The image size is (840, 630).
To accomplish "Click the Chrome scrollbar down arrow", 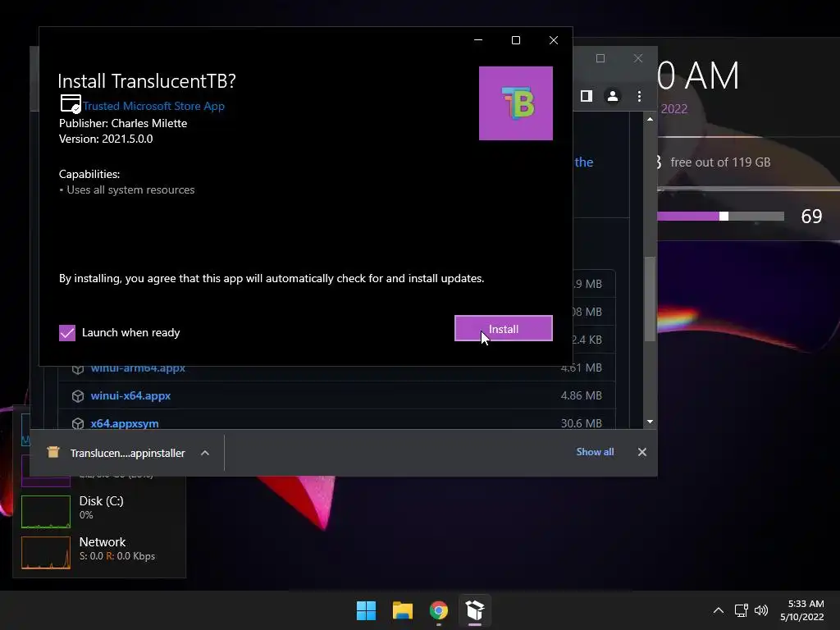I will pyautogui.click(x=650, y=422).
